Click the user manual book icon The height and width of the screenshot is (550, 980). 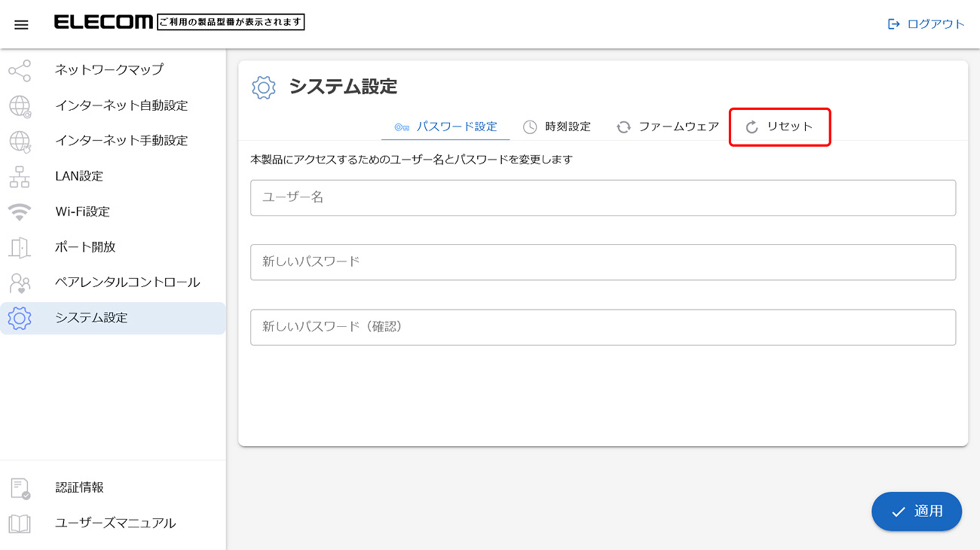(x=20, y=524)
